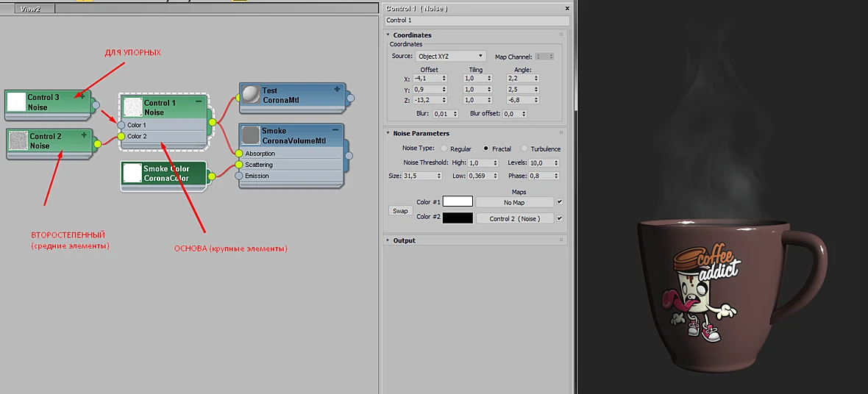Expand the Test CoronaMtl node plus icon
This screenshot has height=394, width=868.
337,89
